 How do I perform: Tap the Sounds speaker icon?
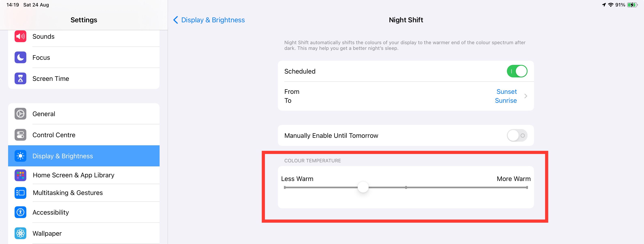click(x=20, y=36)
